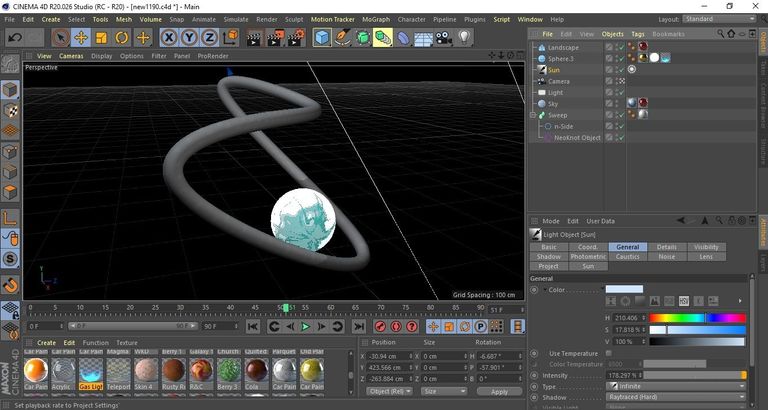This screenshot has width=768, height=410.
Task: Adjust the Intensity slider
Action: (x=695, y=375)
